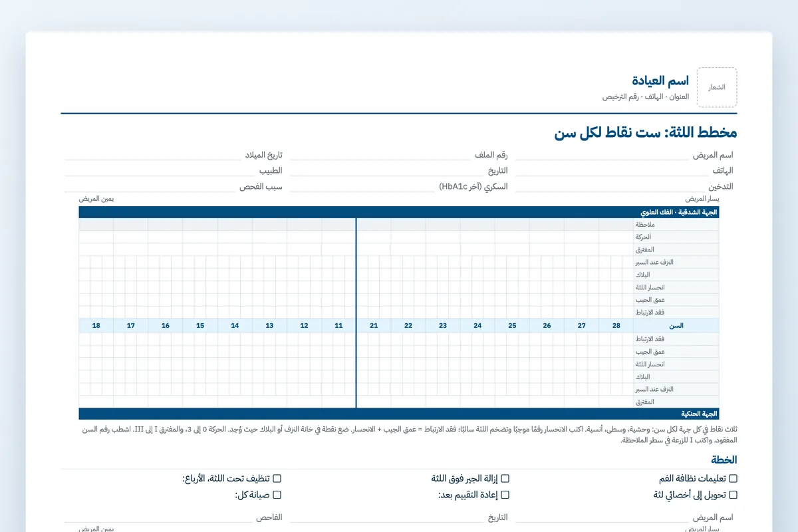Image resolution: width=798 pixels, height=532 pixels.
Task: Click tooth number 23
Action: 443,326
